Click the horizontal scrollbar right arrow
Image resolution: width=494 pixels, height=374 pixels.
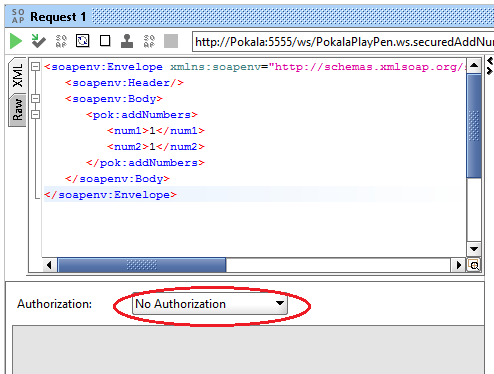pos(459,265)
